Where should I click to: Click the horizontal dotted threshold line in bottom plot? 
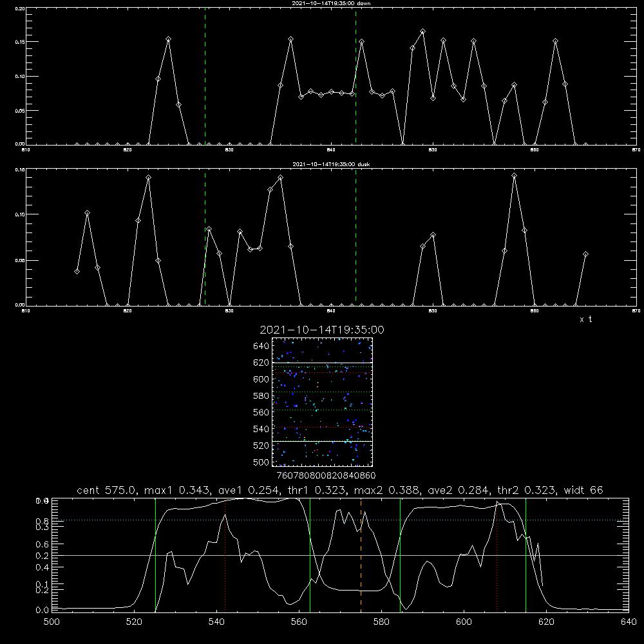(340, 520)
